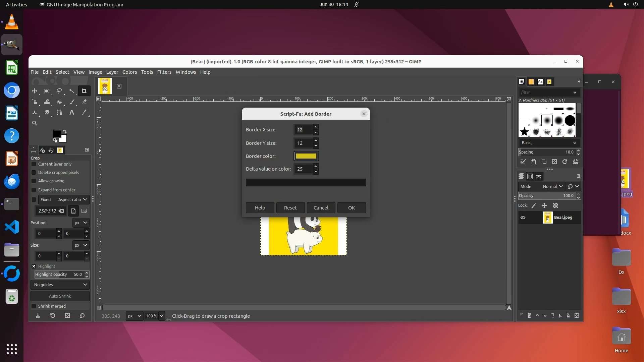Select the Text tool

(x=71, y=113)
